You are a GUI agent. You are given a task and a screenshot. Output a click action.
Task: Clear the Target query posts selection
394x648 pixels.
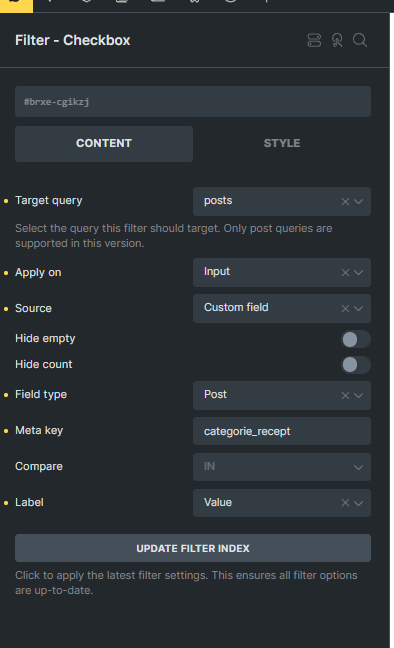[x=345, y=201]
